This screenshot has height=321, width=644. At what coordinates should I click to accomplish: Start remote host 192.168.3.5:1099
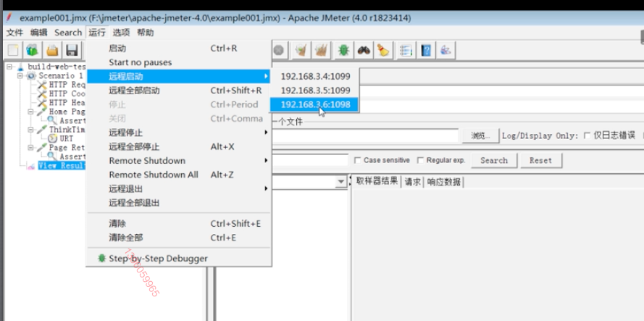point(314,91)
